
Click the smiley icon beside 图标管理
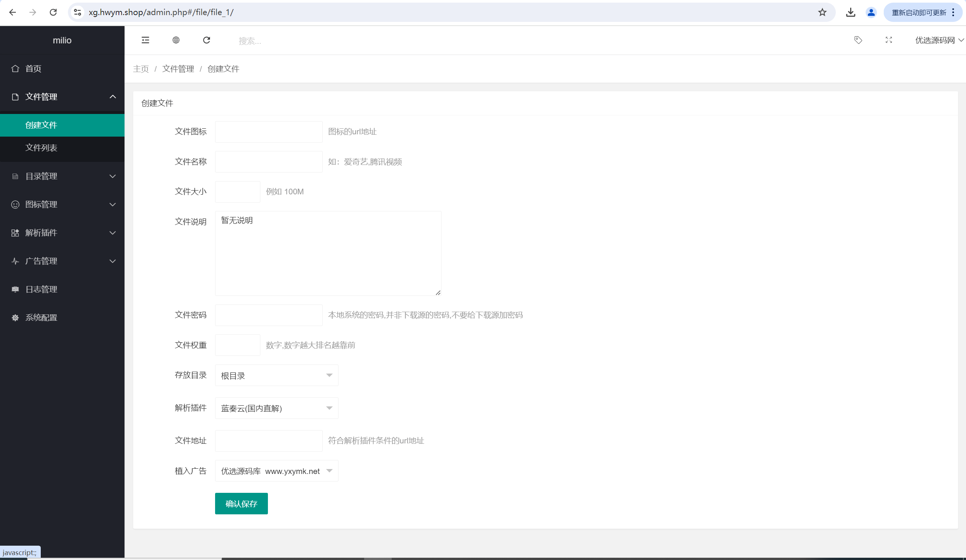tap(15, 205)
